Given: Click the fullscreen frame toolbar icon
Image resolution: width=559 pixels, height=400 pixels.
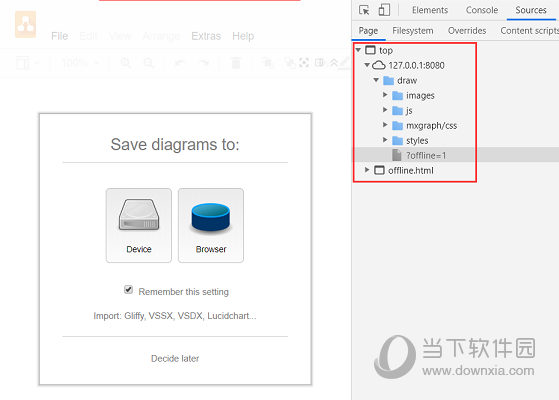Looking at the screenshot, I should tap(304, 63).
